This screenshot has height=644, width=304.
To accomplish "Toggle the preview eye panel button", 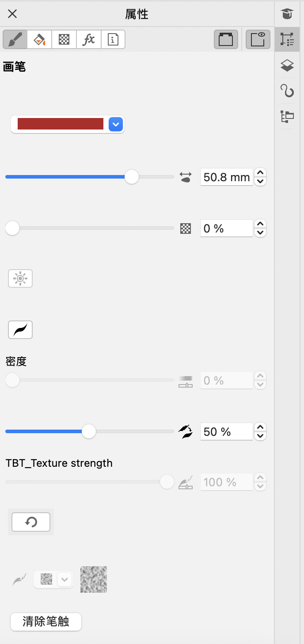I will [258, 39].
